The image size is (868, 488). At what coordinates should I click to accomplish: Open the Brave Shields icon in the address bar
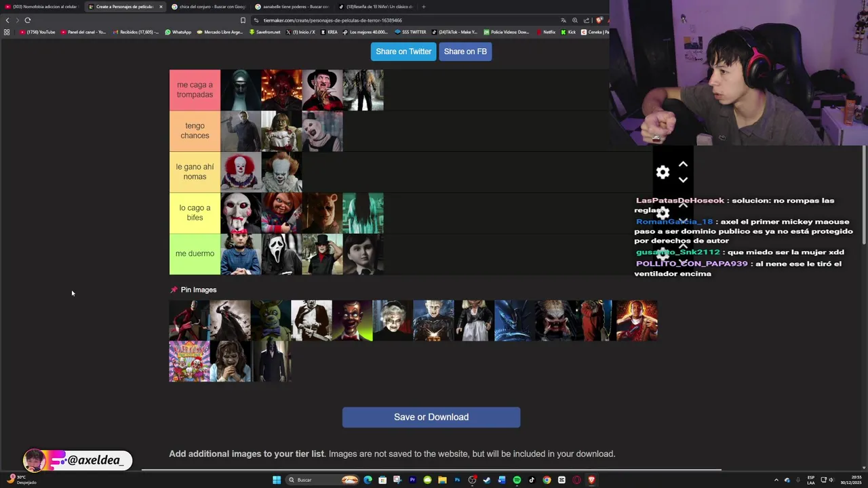click(x=599, y=20)
